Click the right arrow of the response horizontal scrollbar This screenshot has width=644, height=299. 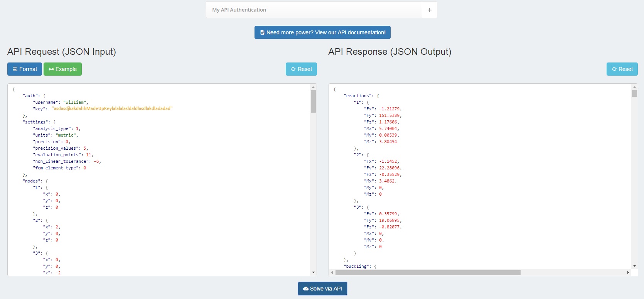point(628,272)
